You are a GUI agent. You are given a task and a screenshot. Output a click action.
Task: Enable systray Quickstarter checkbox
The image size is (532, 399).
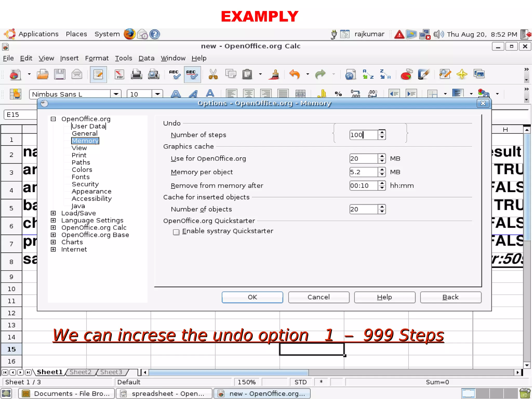coord(176,232)
